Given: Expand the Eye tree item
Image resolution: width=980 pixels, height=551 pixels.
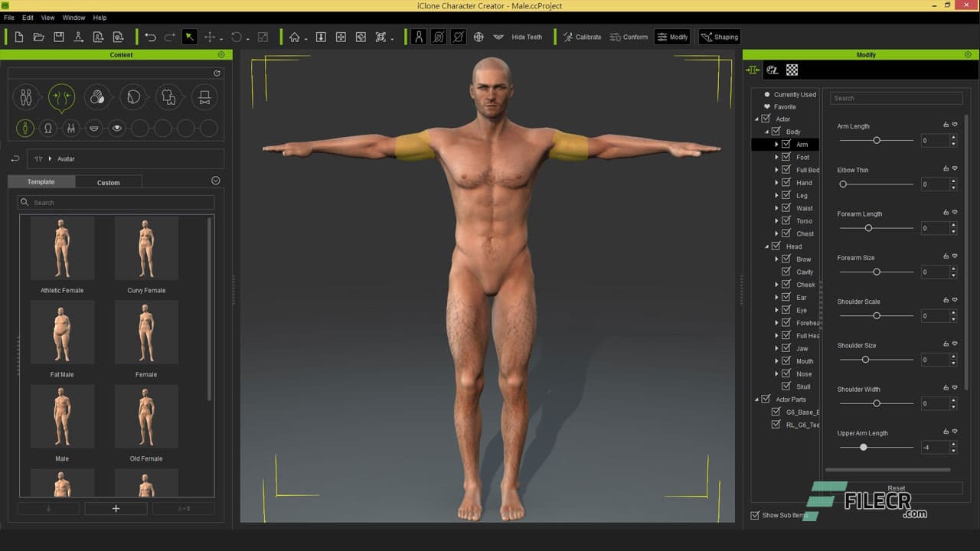Looking at the screenshot, I should [777, 310].
